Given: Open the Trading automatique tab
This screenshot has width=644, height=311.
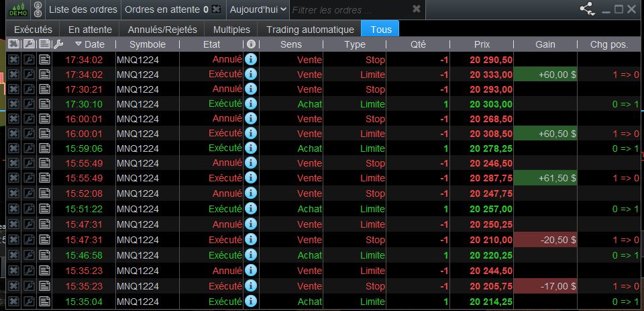Looking at the screenshot, I should [310, 30].
